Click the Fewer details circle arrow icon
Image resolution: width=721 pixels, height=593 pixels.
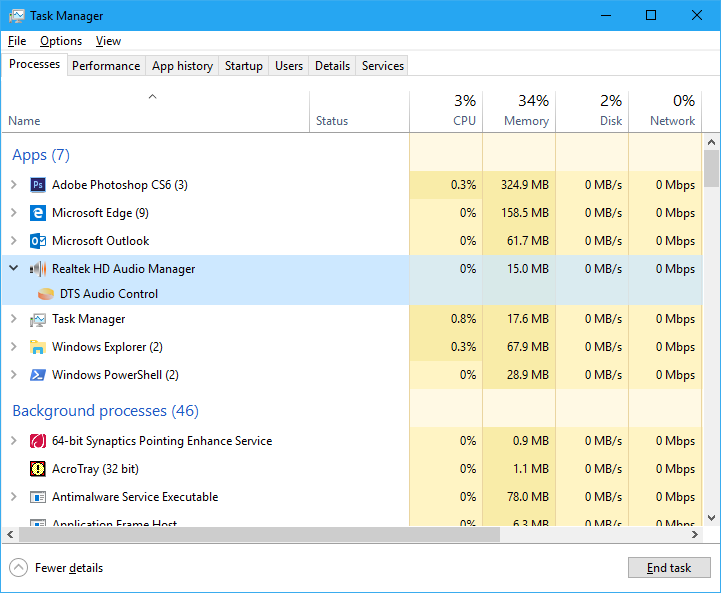tap(18, 568)
